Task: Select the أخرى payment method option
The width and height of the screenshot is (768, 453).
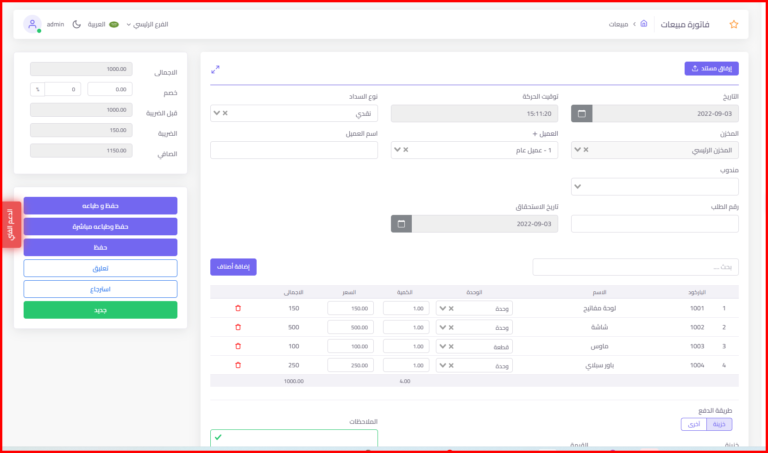Action: [693, 424]
